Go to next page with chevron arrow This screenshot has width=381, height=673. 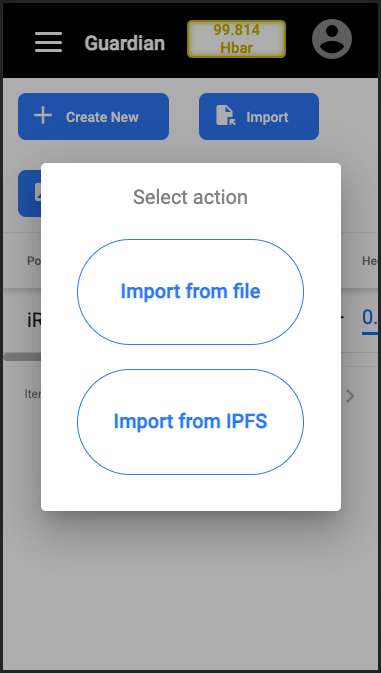point(350,396)
